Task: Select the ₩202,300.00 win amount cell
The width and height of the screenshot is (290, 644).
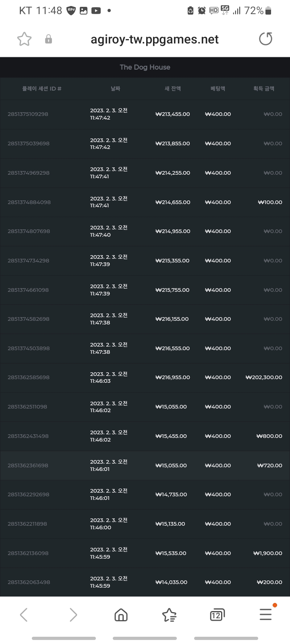Action: (264, 378)
